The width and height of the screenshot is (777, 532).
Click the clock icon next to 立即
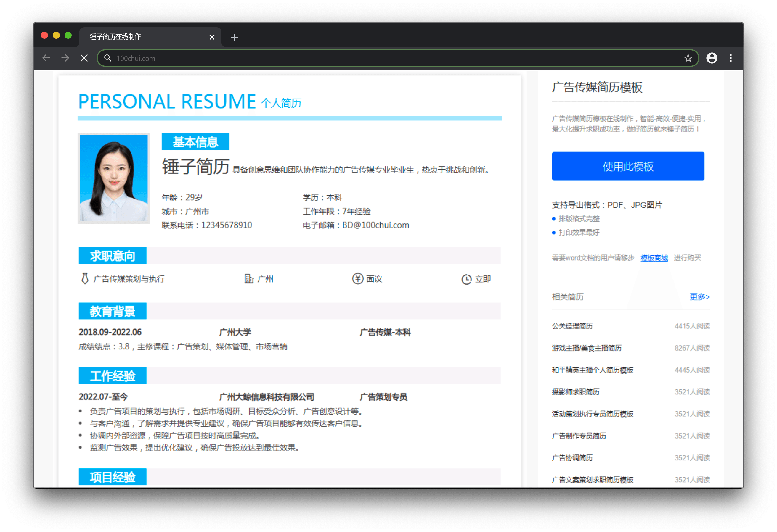tap(466, 279)
